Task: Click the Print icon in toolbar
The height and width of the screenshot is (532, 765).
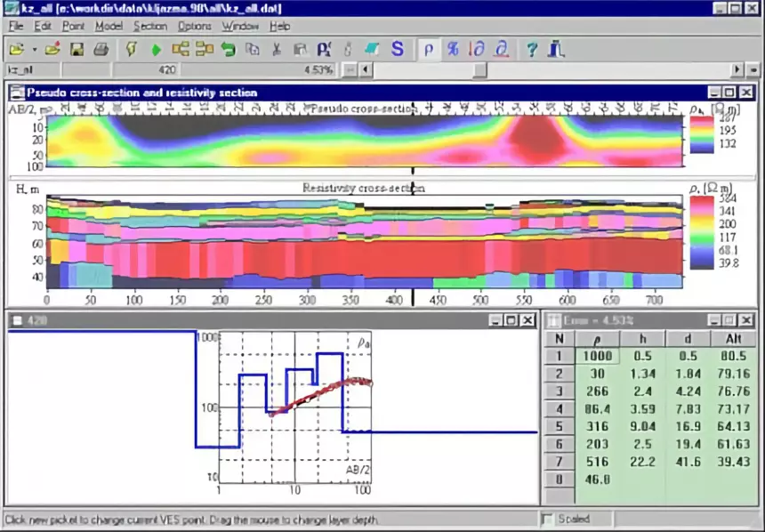Action: pos(101,49)
